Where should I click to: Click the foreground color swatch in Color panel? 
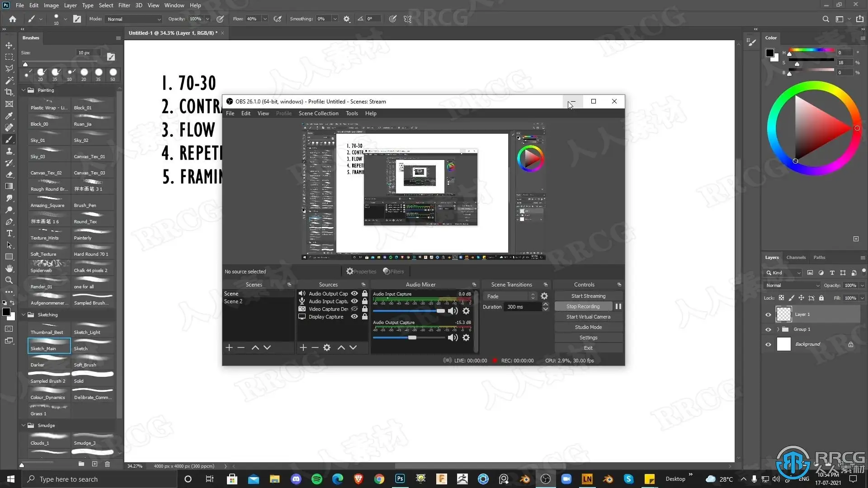coord(769,53)
